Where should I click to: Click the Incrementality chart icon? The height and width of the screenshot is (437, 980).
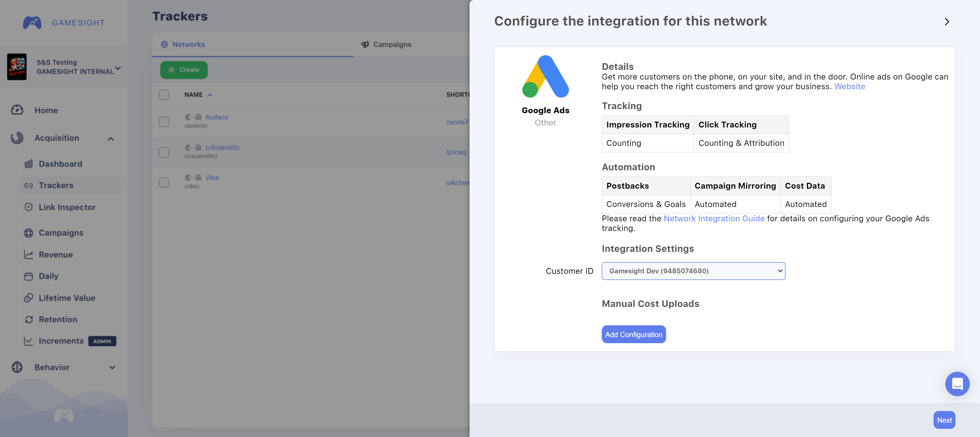[x=29, y=341]
